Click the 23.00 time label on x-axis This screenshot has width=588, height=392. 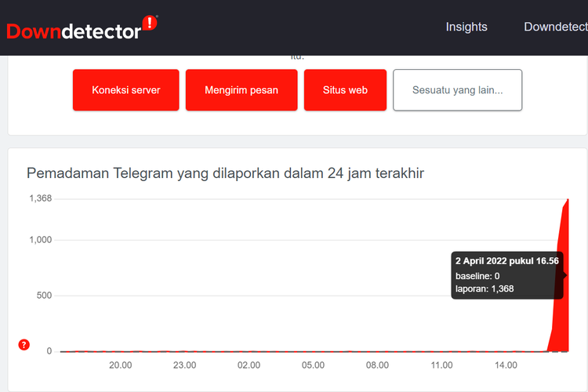click(184, 365)
